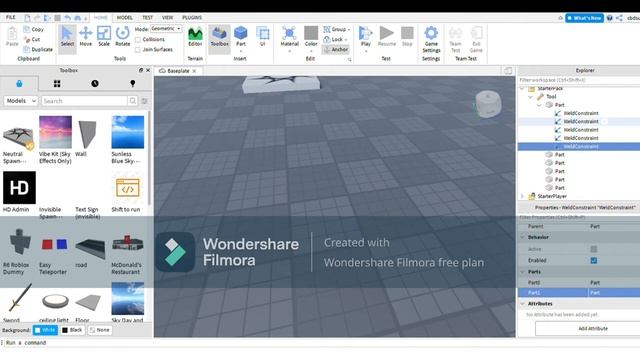640x360 pixels.
Task: Click the Group button
Action: (337, 29)
